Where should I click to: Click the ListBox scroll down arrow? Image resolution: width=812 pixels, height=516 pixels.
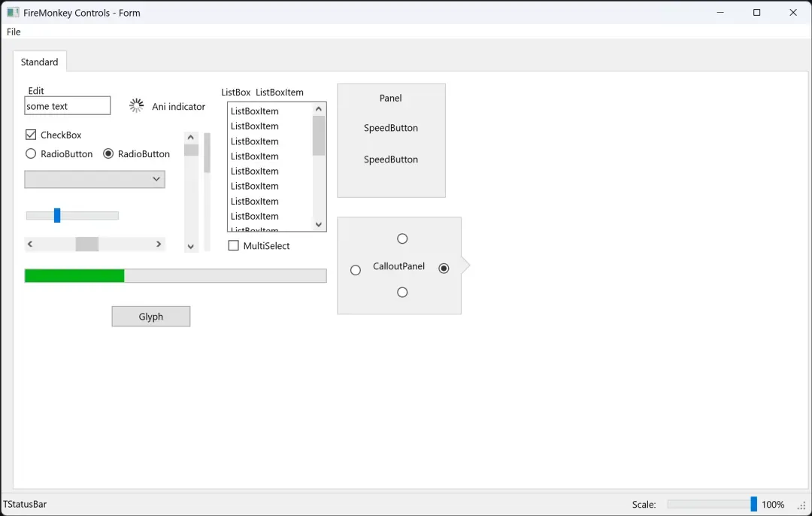point(319,224)
